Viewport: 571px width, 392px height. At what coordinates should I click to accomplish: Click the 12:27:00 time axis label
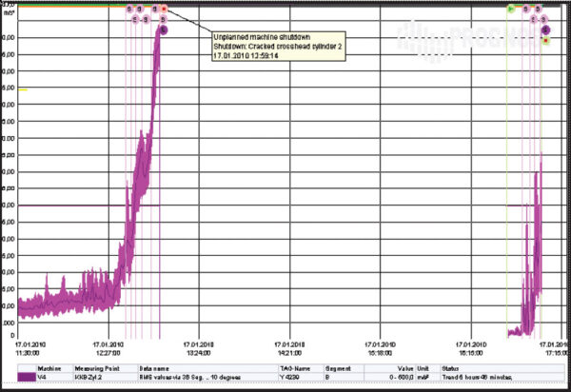(108, 347)
